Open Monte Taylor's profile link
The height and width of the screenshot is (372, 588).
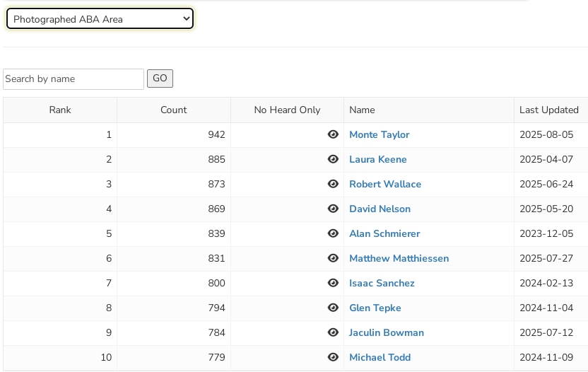(379, 134)
